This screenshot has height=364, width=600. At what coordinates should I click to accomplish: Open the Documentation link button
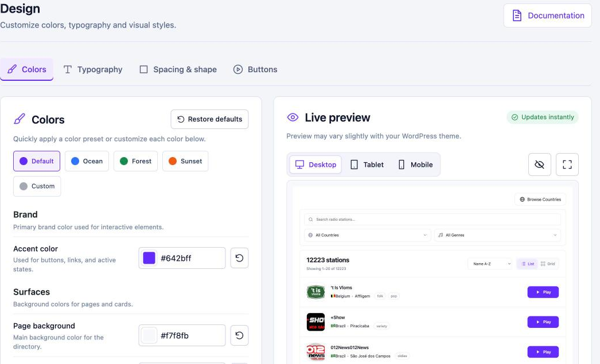tap(547, 15)
